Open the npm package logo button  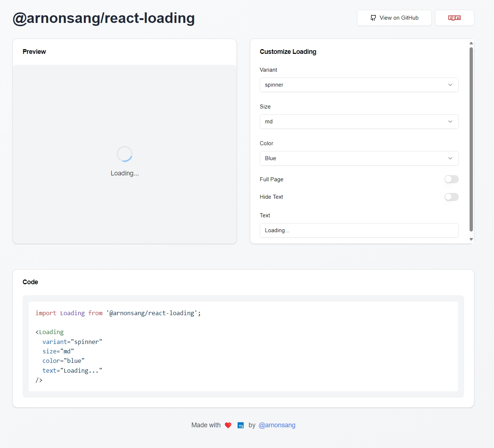point(454,18)
